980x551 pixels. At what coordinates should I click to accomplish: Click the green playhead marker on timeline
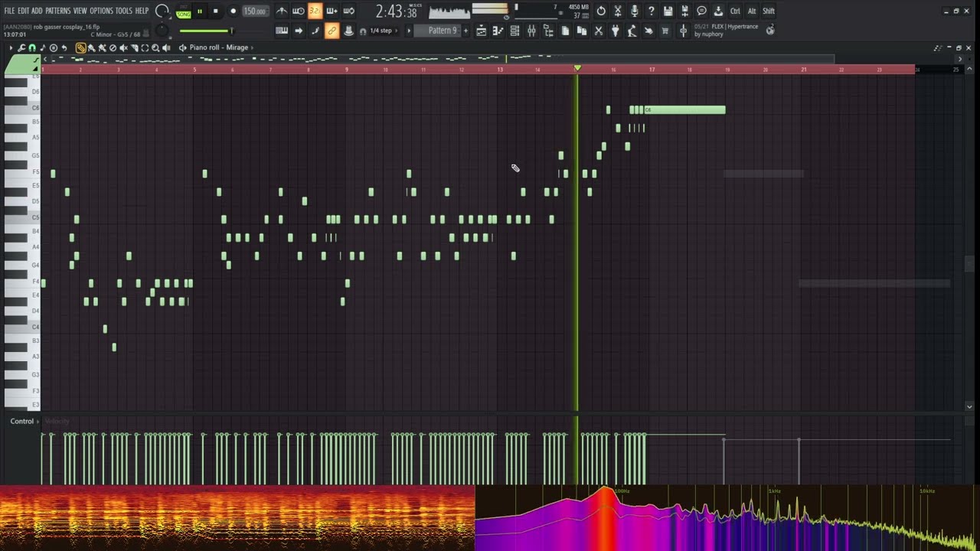[x=577, y=68]
